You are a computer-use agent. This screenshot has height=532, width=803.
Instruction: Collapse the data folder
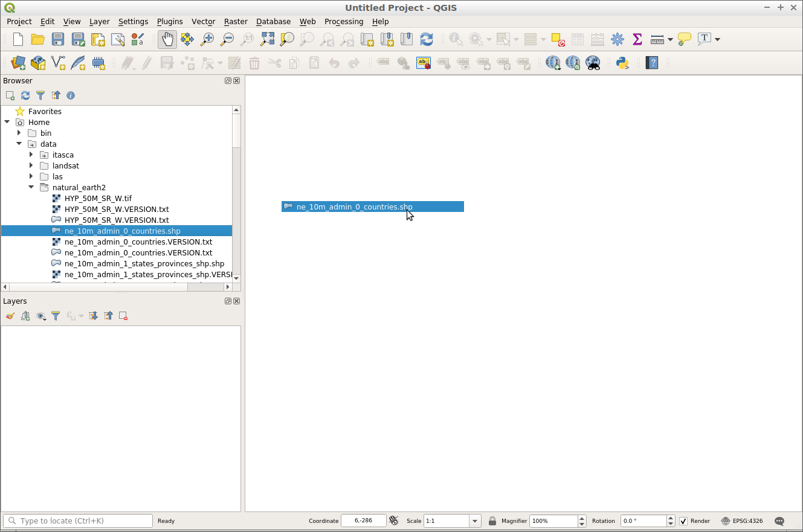pyautogui.click(x=19, y=144)
